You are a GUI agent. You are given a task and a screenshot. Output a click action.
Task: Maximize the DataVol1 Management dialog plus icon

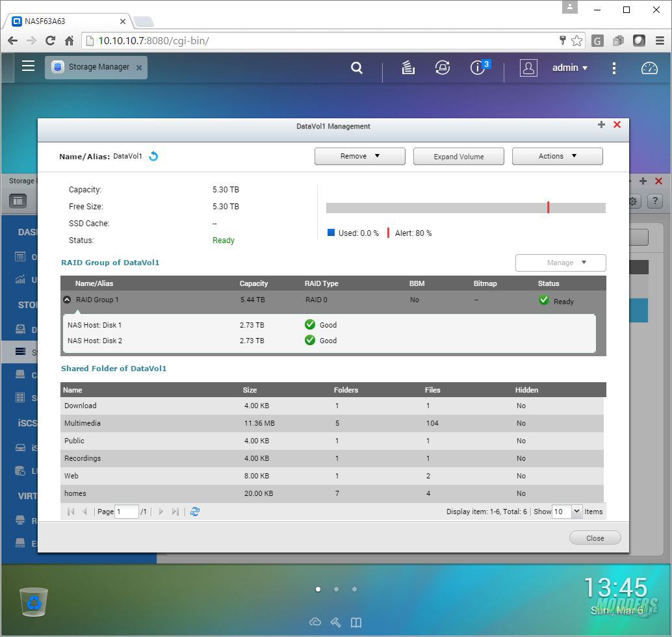pyautogui.click(x=601, y=125)
